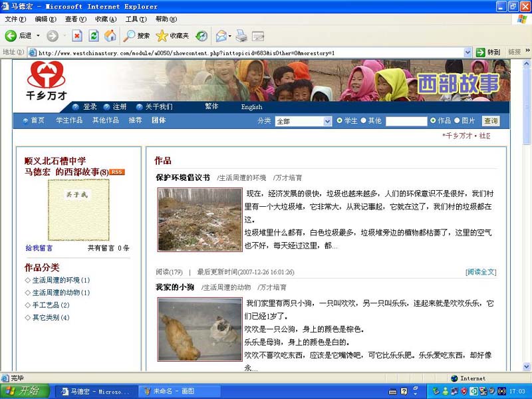Click the 关于我 profile thumbnail
The image size is (532, 399).
(78, 210)
